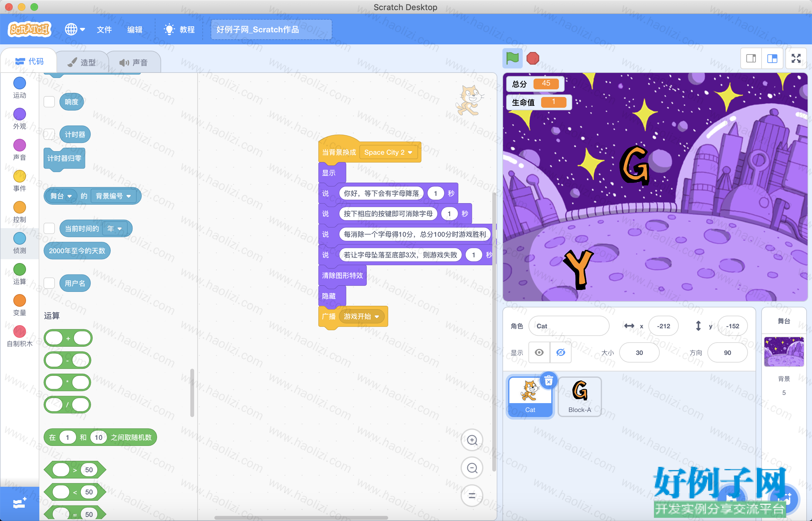Screen dimensions: 812x521
Task: Toggle the 计时器 monitor checkbox
Action: point(49,134)
